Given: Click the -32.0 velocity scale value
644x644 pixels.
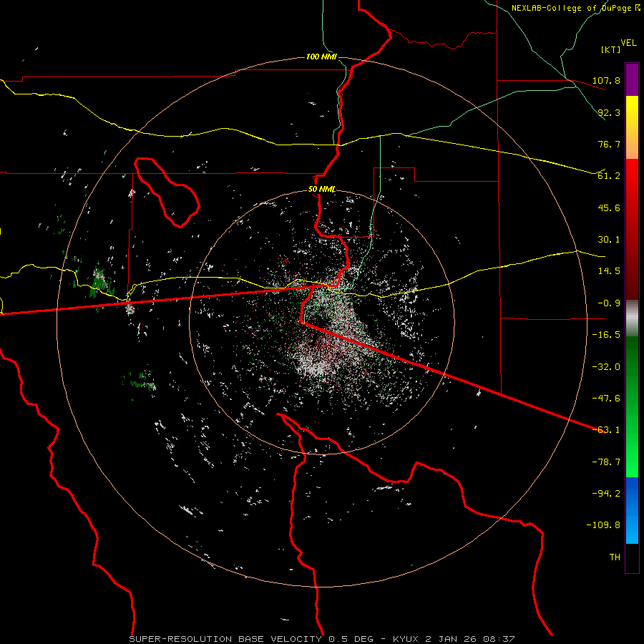Looking at the screenshot, I should [606, 367].
